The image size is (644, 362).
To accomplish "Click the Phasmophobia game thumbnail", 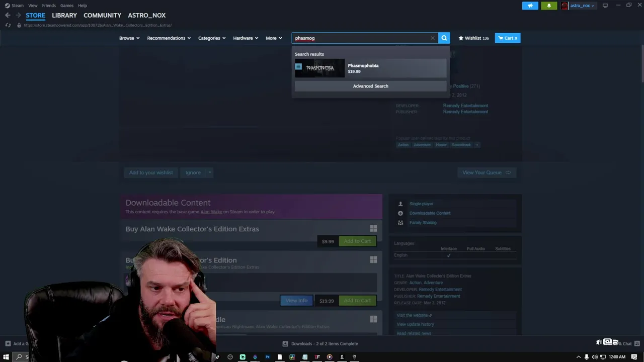I will coord(319,68).
